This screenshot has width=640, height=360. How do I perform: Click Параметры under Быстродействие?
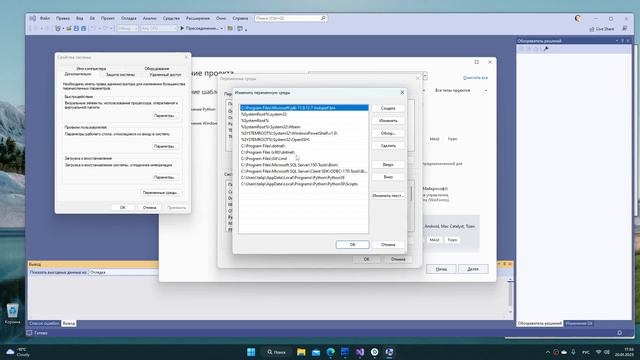click(x=164, y=116)
